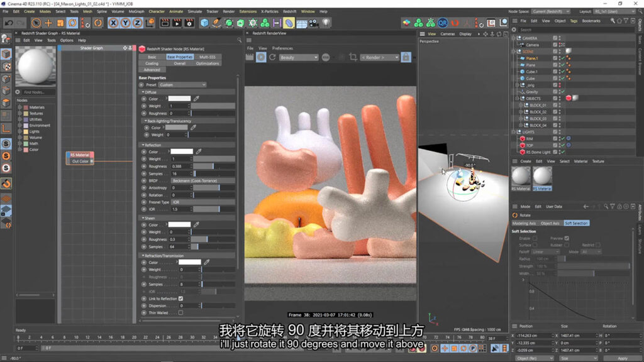The width and height of the screenshot is (644, 362).
Task: Click the Diffuse Color swatch
Action: click(x=179, y=99)
